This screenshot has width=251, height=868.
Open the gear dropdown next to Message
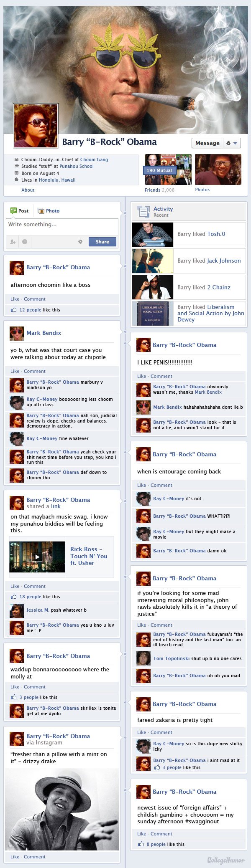coord(232,143)
